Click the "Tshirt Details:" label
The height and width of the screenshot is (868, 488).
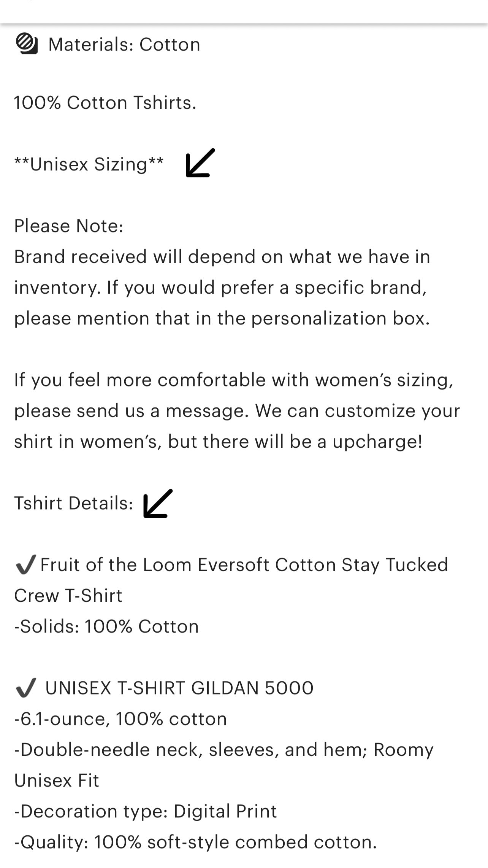[x=74, y=503]
